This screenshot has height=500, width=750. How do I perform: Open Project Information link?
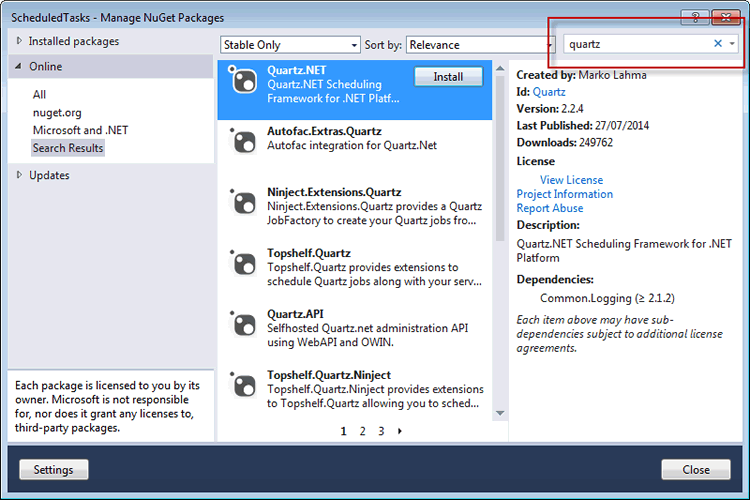point(564,194)
